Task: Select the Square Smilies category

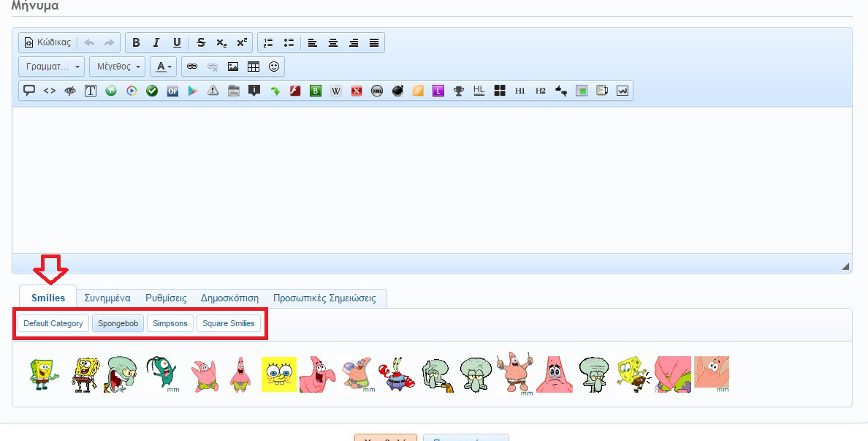Action: (229, 323)
